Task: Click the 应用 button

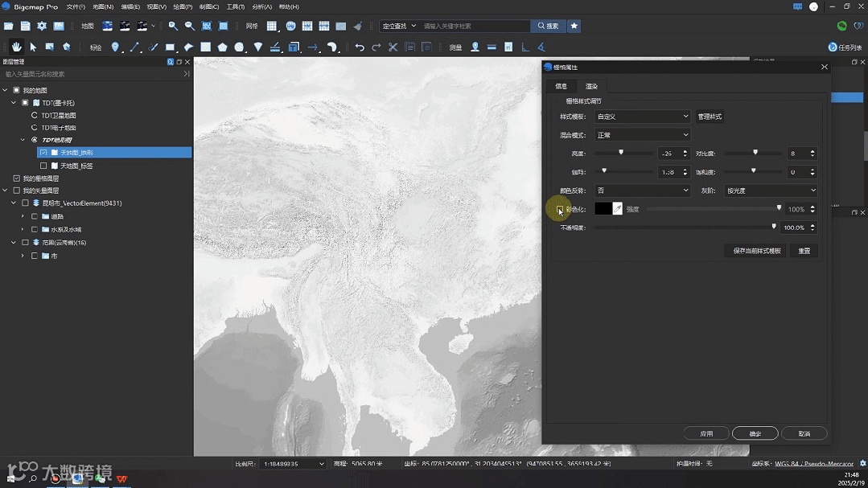Action: point(706,433)
